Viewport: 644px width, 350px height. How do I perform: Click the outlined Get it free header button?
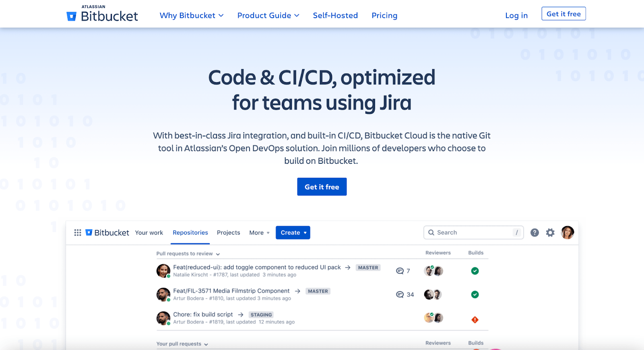coord(563,14)
